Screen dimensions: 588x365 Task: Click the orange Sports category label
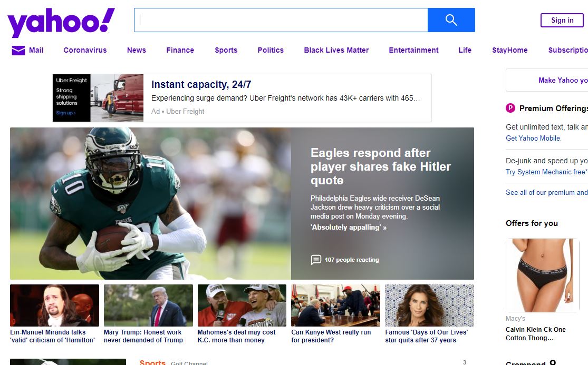152,362
